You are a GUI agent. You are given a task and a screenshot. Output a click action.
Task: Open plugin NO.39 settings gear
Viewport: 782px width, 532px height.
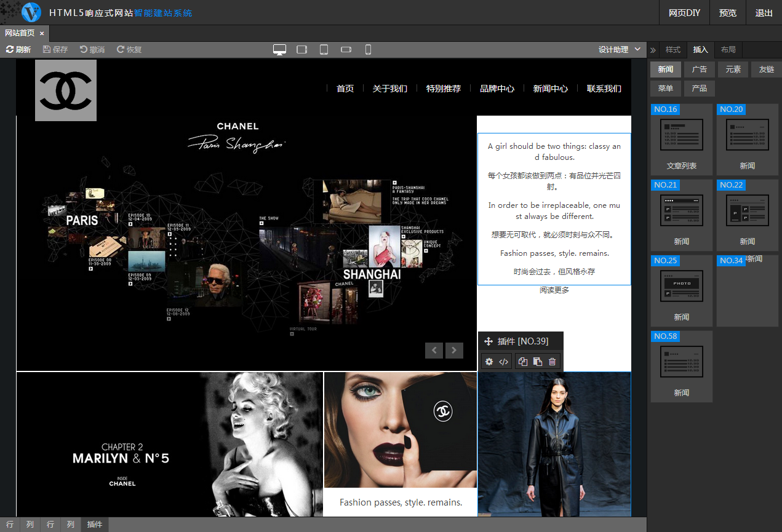(489, 362)
